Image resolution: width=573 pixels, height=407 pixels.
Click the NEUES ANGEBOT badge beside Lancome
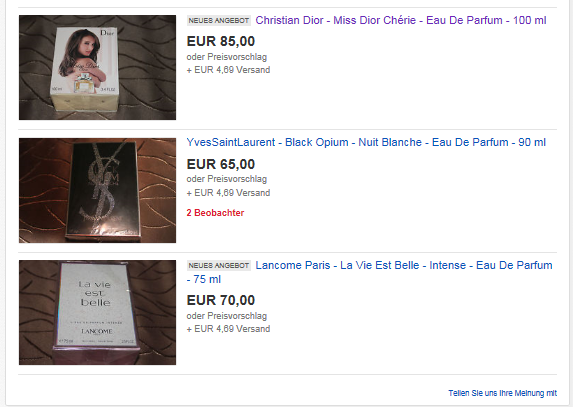[219, 266]
